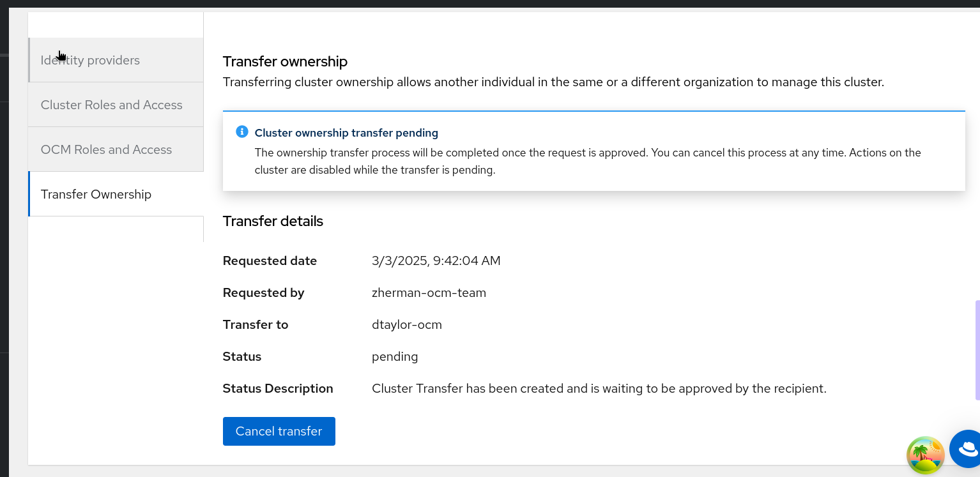The width and height of the screenshot is (980, 477).
Task: Click the palm tree island icon
Action: [925, 455]
